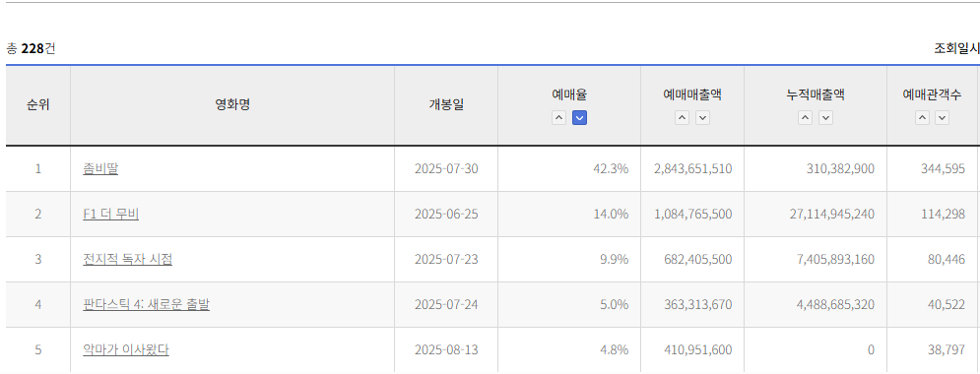The height and width of the screenshot is (374, 980).
Task: Click release date 2025-07-23
Action: tap(446, 259)
